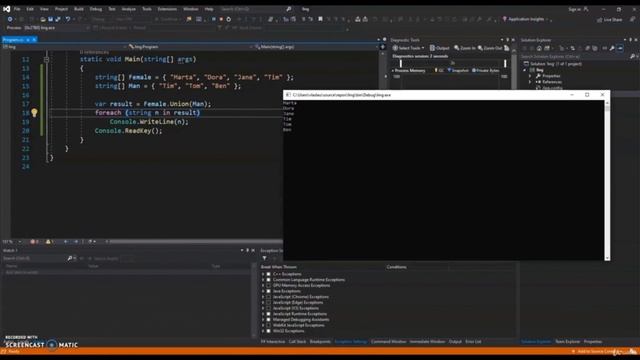This screenshot has height=360, width=640.
Task: Click the Navigate Backward circular arrow icon
Action: (10, 19)
